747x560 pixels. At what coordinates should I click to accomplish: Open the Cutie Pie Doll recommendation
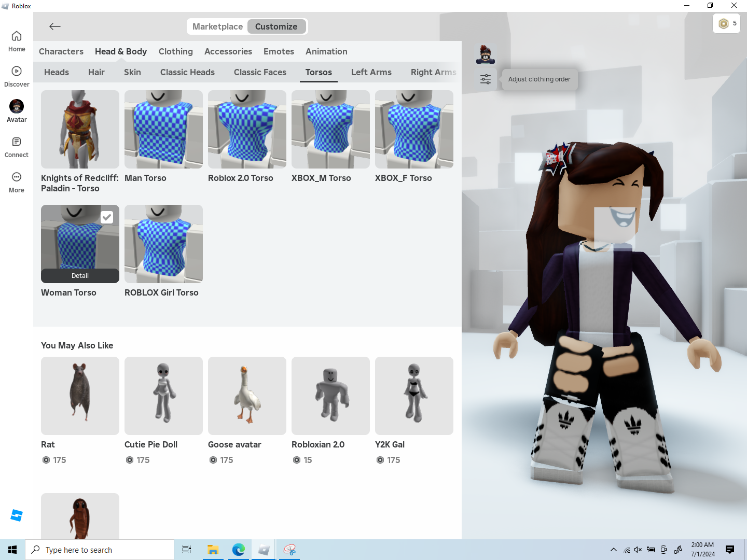pyautogui.click(x=163, y=396)
